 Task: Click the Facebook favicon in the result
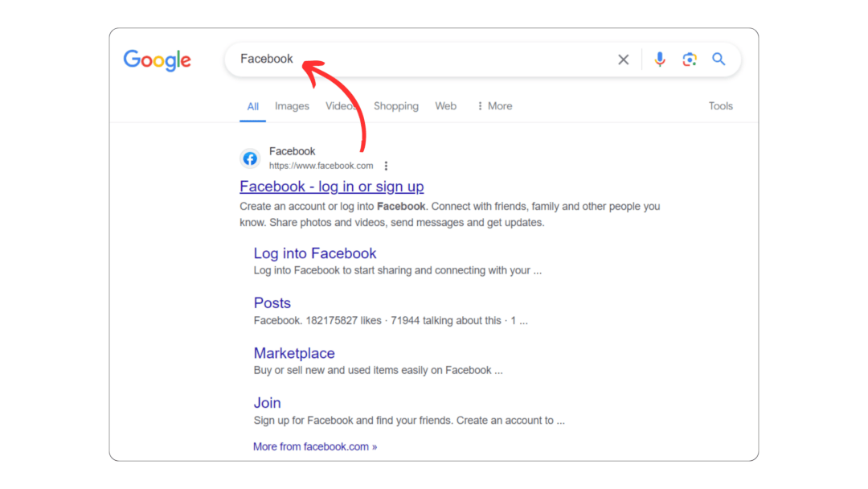click(250, 158)
